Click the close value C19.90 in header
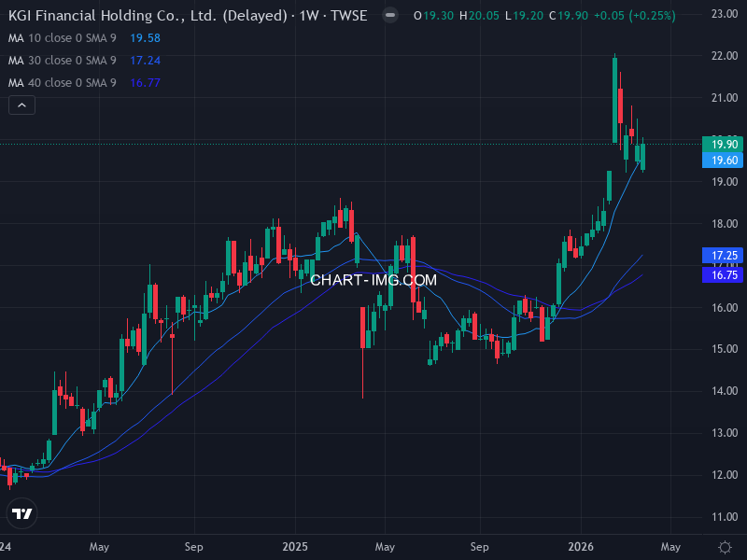This screenshot has height=560, width=747. point(569,16)
